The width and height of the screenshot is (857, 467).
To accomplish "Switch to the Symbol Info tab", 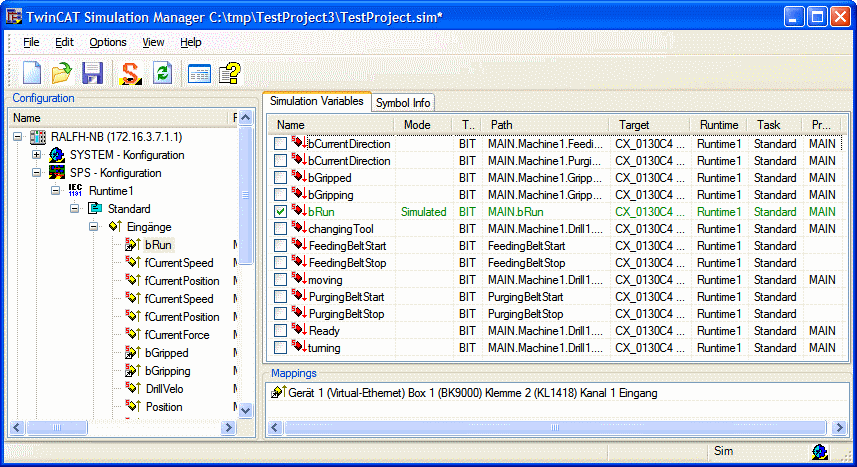I will [403, 103].
